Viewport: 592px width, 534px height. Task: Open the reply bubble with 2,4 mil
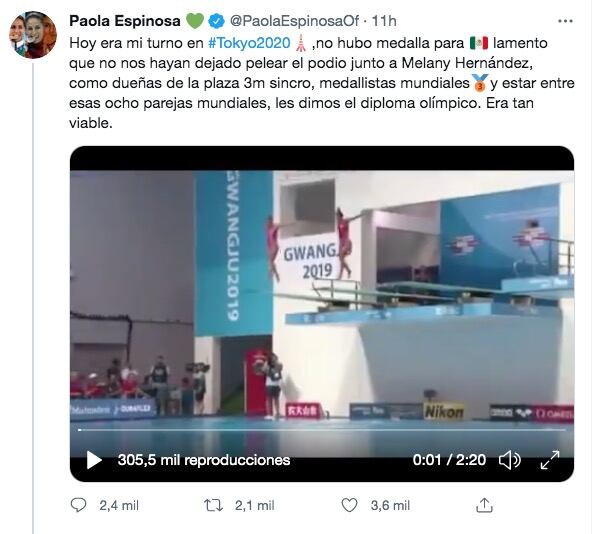point(79,505)
